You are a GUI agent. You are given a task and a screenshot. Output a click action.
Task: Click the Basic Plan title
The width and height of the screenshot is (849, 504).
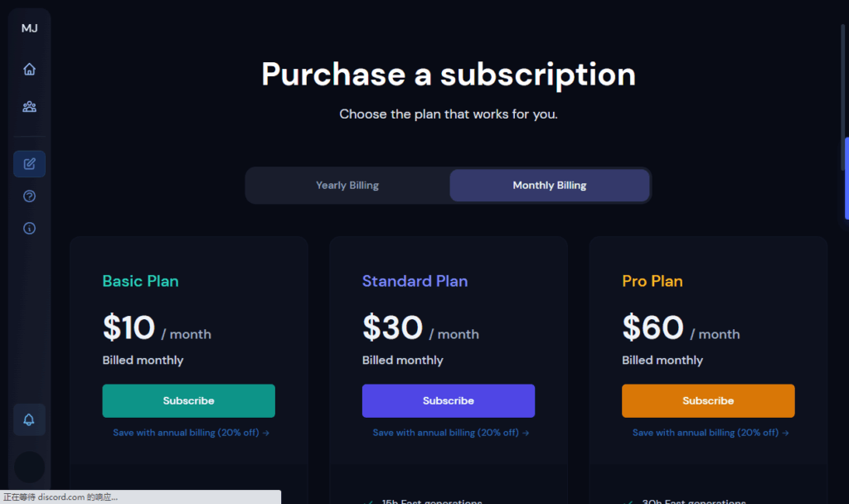click(x=140, y=282)
